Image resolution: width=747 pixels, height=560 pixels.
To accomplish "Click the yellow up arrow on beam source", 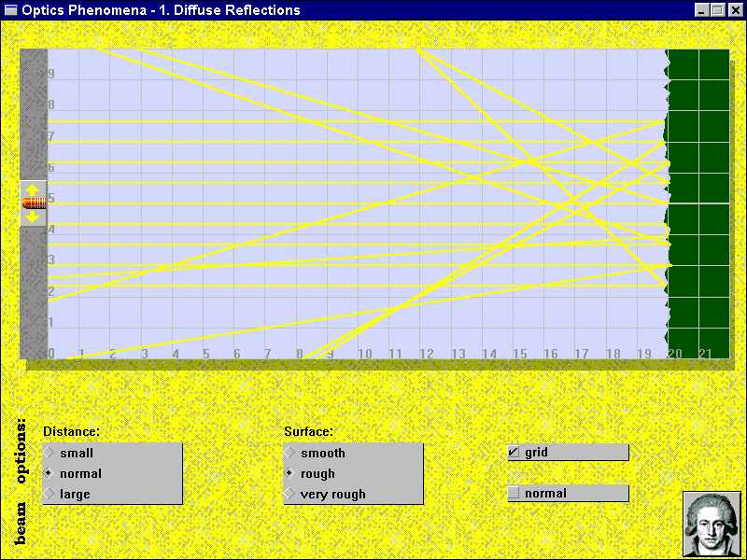I will [x=33, y=189].
